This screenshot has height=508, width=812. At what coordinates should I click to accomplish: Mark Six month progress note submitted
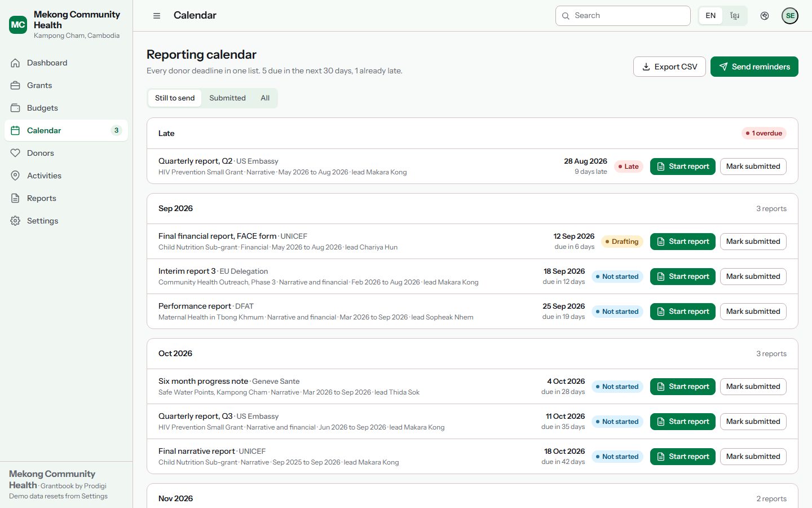click(x=753, y=387)
